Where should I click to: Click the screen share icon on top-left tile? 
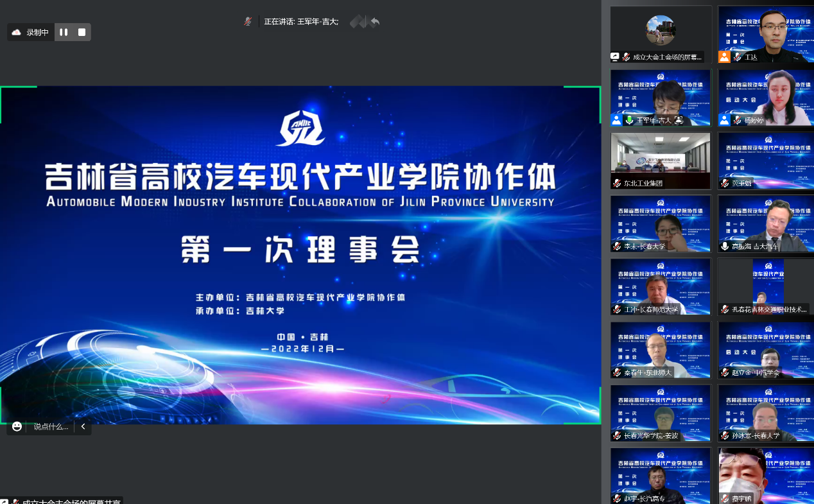click(x=615, y=57)
